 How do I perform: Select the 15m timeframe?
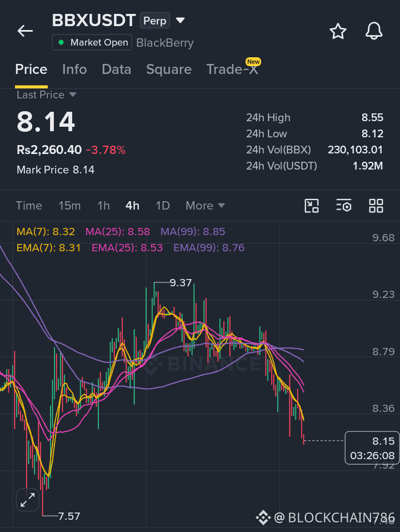(69, 206)
